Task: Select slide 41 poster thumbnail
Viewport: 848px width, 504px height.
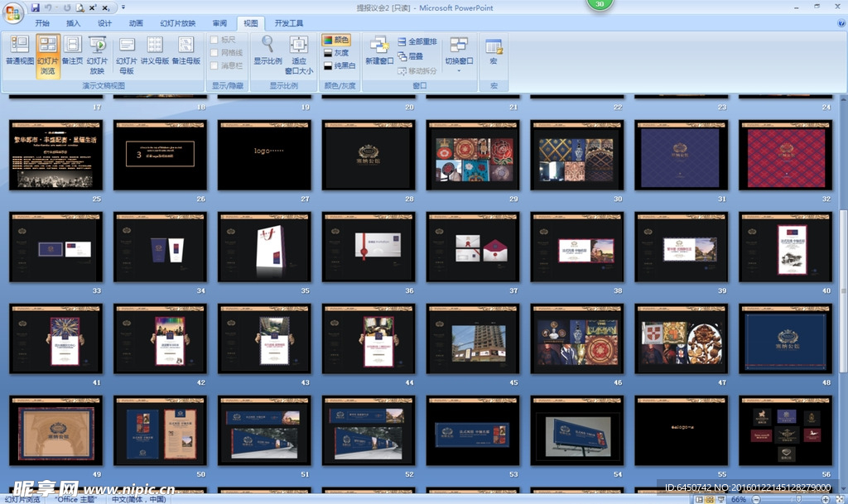Action: tap(55, 338)
